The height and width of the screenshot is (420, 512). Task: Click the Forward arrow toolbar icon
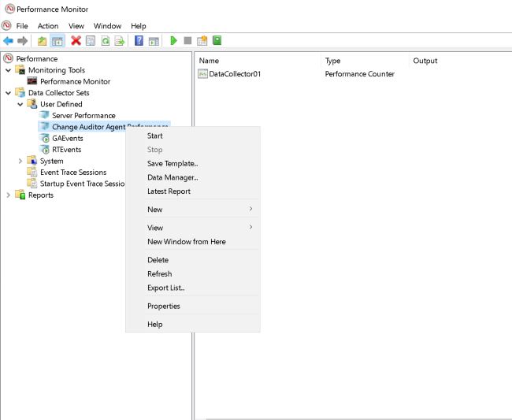23,41
